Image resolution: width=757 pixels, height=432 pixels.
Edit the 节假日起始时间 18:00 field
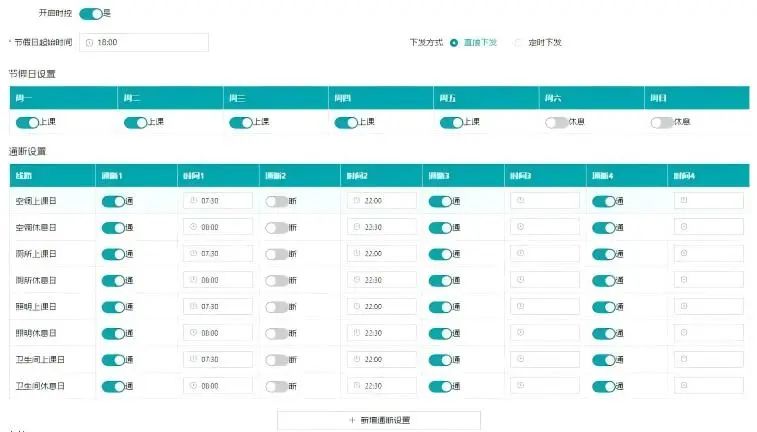pos(144,42)
